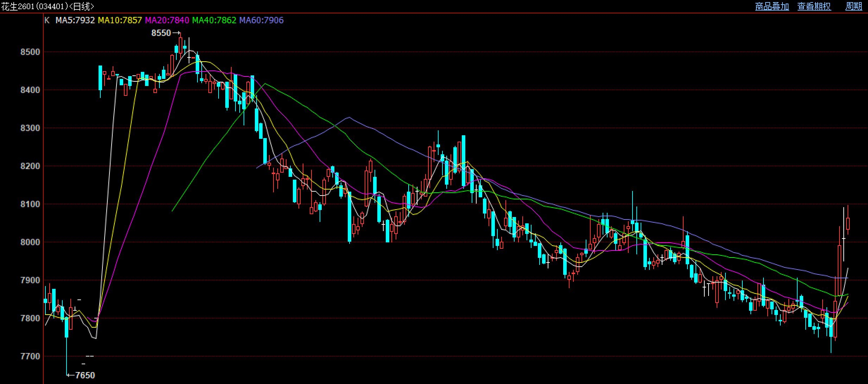Viewport: 868px width, 384px height.
Task: Click the 7900 price axis label
Action: click(x=30, y=280)
